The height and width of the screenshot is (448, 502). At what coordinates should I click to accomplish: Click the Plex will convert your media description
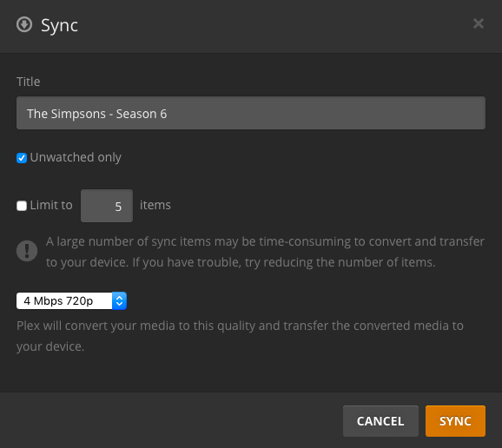[240, 336]
